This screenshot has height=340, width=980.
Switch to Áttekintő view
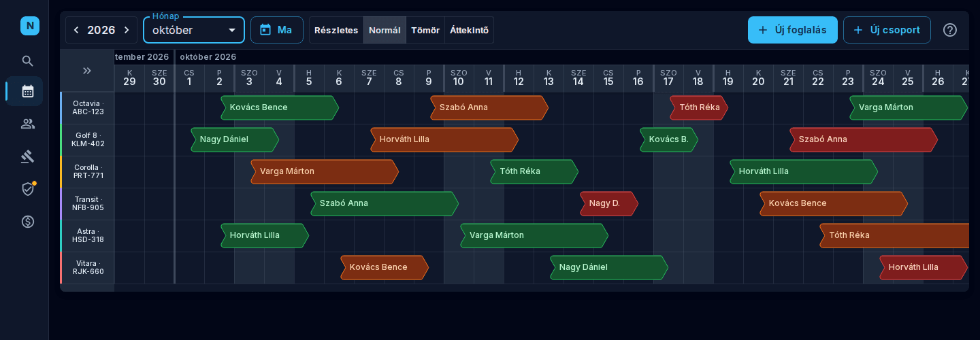tap(469, 30)
